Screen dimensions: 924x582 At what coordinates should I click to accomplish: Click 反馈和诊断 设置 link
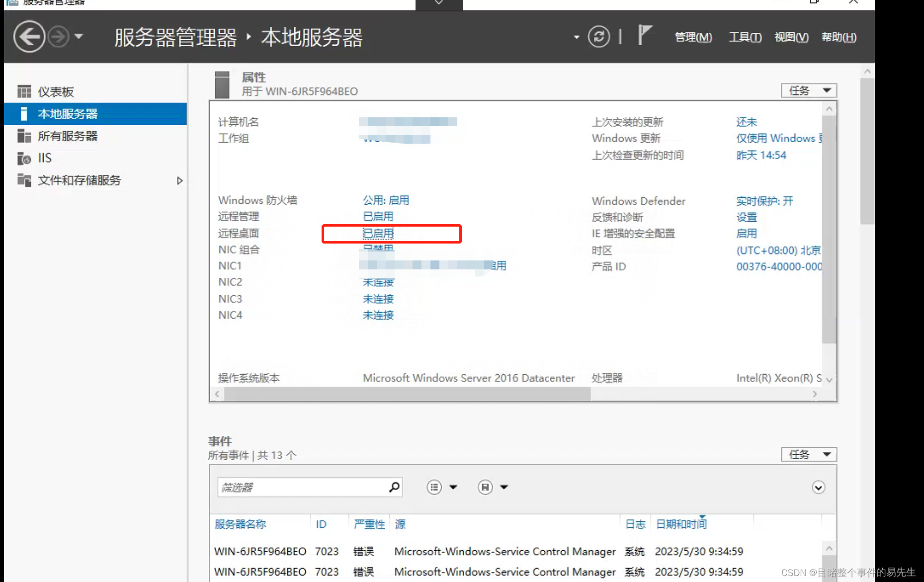click(x=747, y=218)
